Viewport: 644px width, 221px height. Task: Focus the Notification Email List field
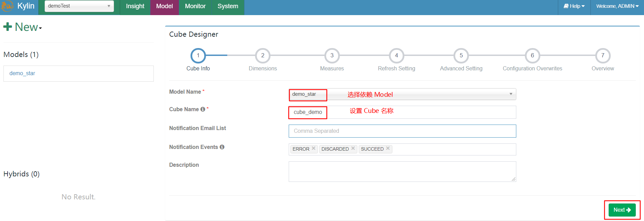(x=402, y=131)
